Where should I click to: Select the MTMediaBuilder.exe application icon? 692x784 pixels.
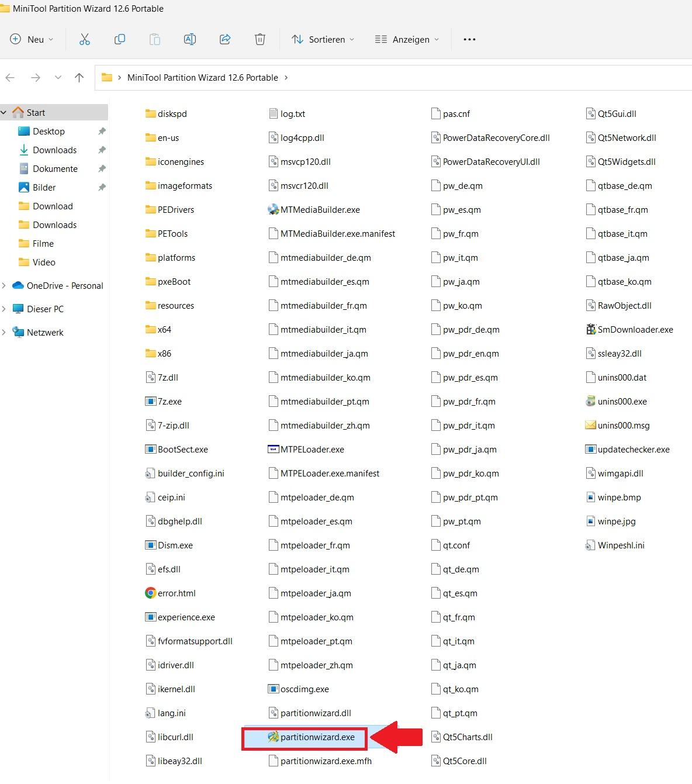pos(273,209)
